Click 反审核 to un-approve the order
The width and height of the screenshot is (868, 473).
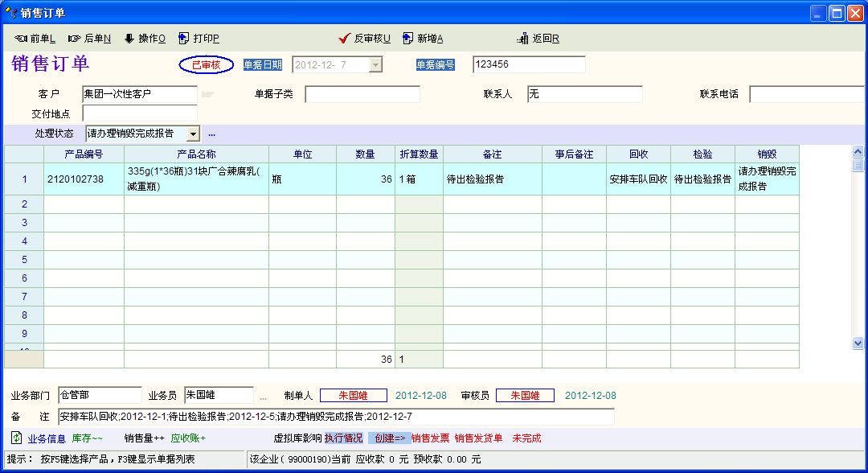pos(346,39)
